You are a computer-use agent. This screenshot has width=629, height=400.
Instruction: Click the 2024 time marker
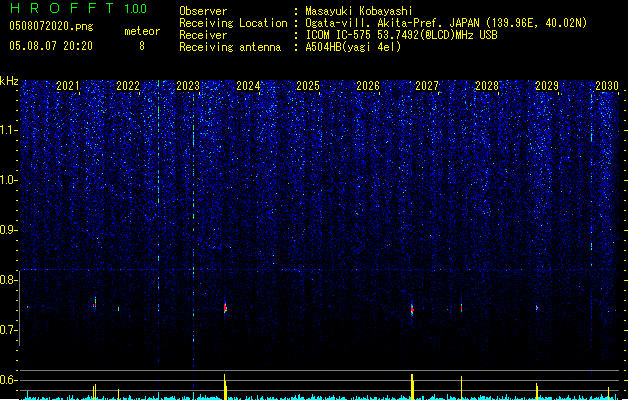tap(248, 86)
